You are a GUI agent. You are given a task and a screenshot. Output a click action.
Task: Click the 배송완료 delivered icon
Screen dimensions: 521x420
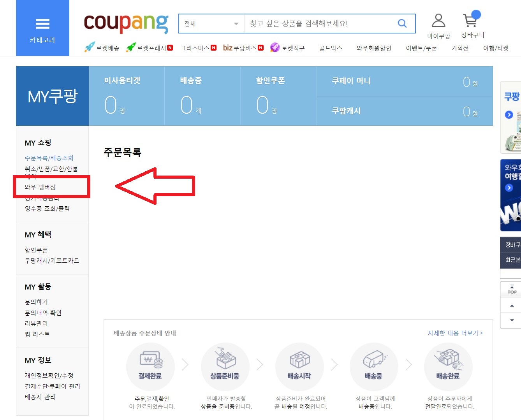click(448, 367)
